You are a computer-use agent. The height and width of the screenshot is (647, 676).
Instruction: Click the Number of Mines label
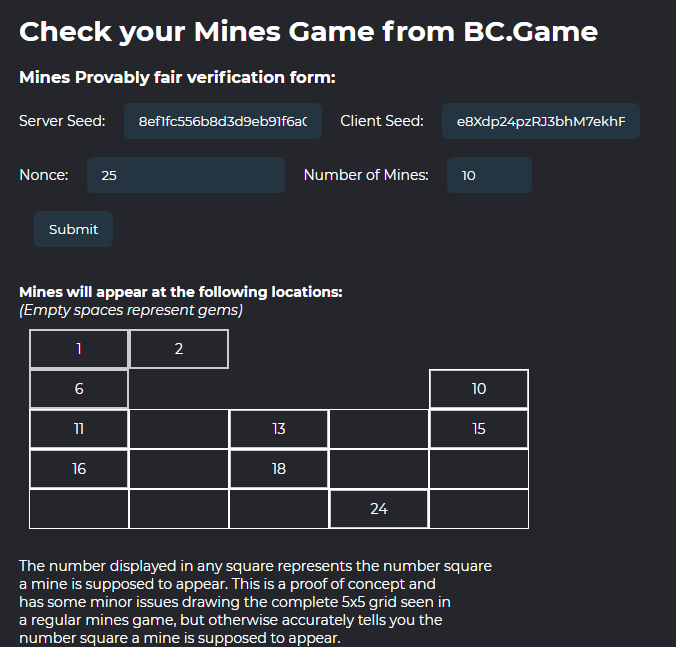366,175
